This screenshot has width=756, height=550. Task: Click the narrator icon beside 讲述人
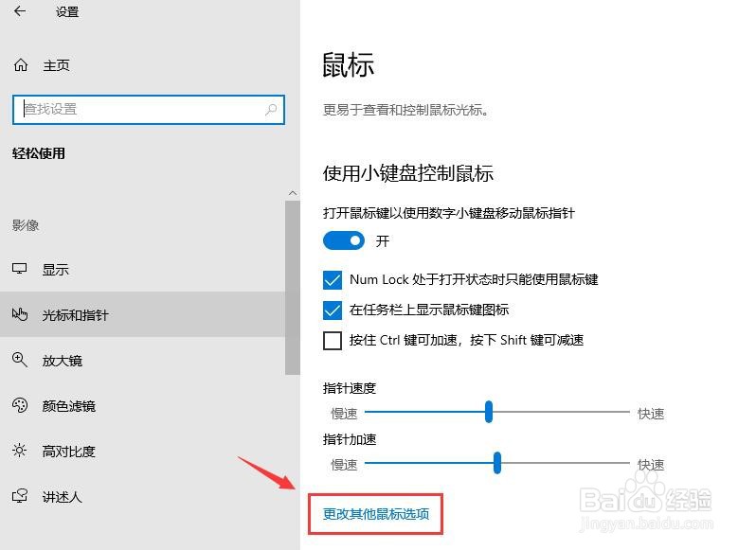(x=20, y=496)
